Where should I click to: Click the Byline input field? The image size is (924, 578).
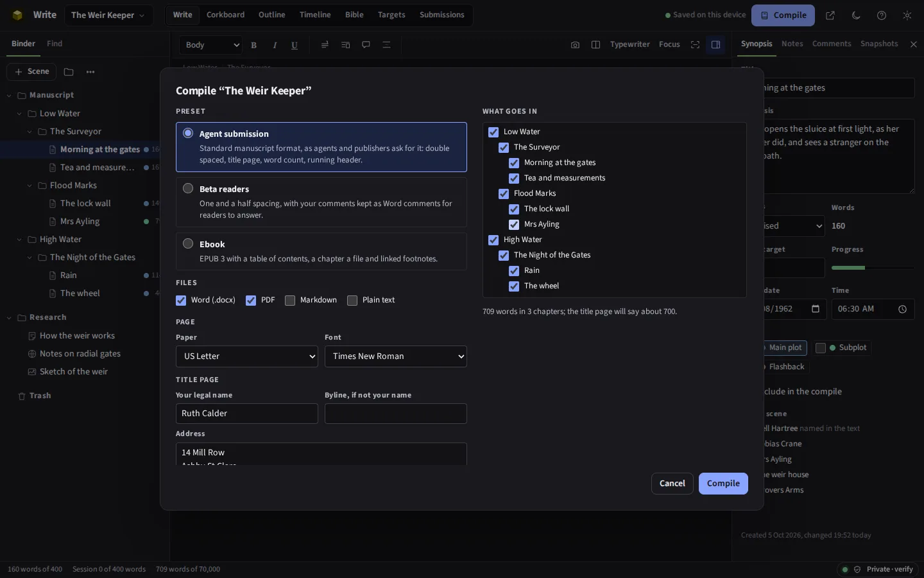(x=396, y=414)
